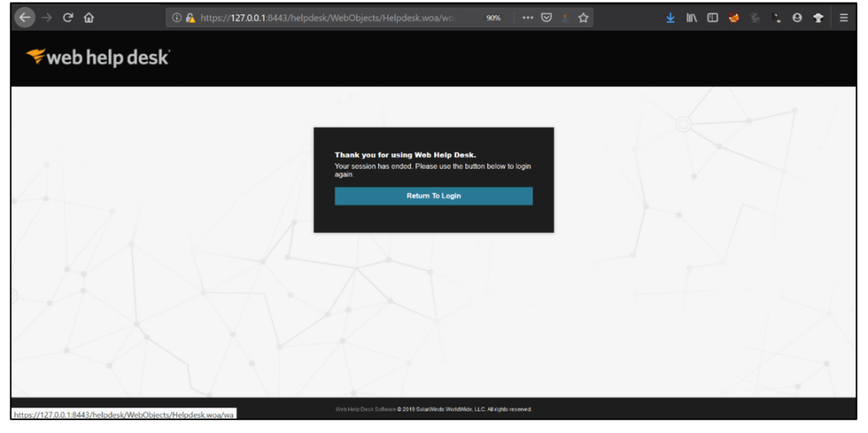
Task: Toggle the sidebar view icon
Action: coord(712,18)
